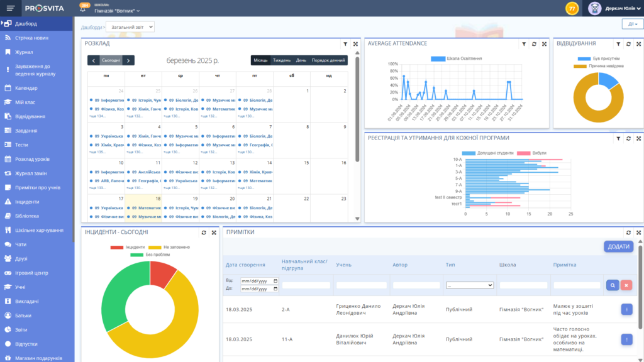Click the ДОДАТИ button
This screenshot has height=362, width=644.
pos(618,246)
